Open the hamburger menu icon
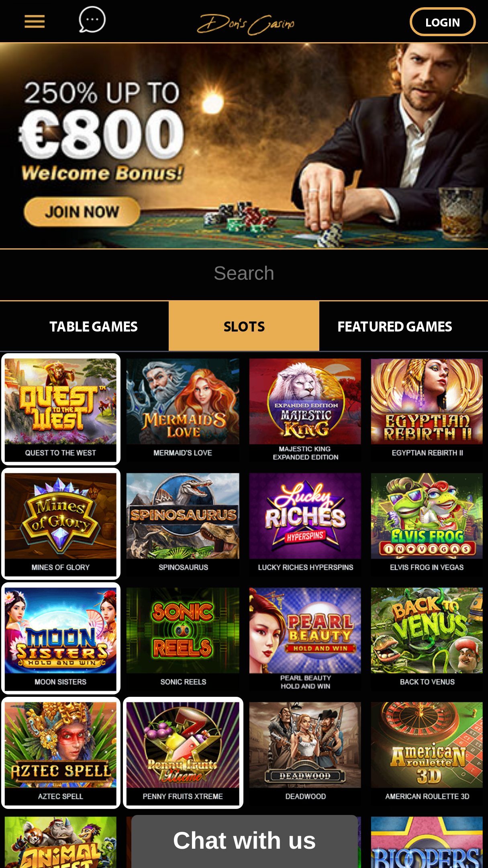 pos(35,22)
